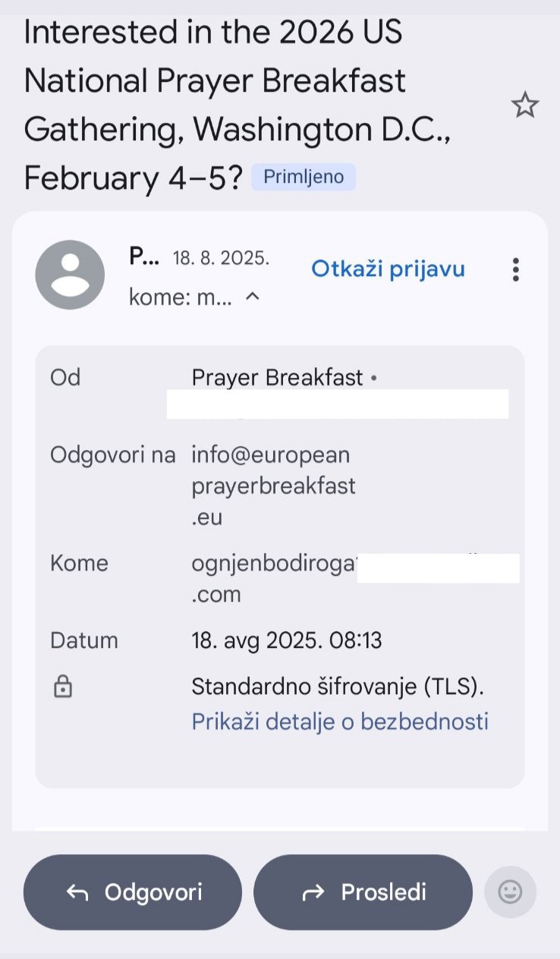Screen dimensions: 560x959
Task: Click the "Otkaži prijavu" unsubscribe link
Action: tap(388, 269)
